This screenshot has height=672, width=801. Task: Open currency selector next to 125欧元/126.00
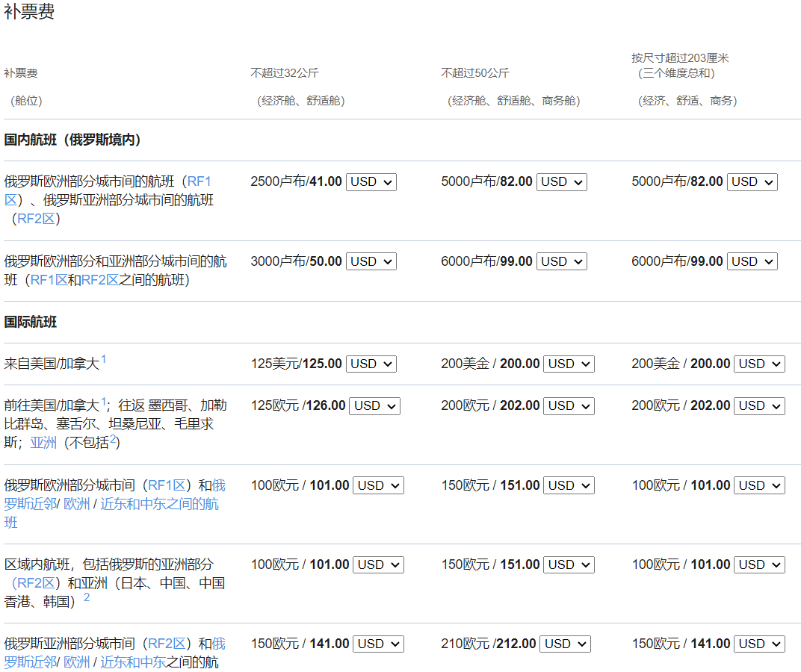pyautogui.click(x=374, y=405)
